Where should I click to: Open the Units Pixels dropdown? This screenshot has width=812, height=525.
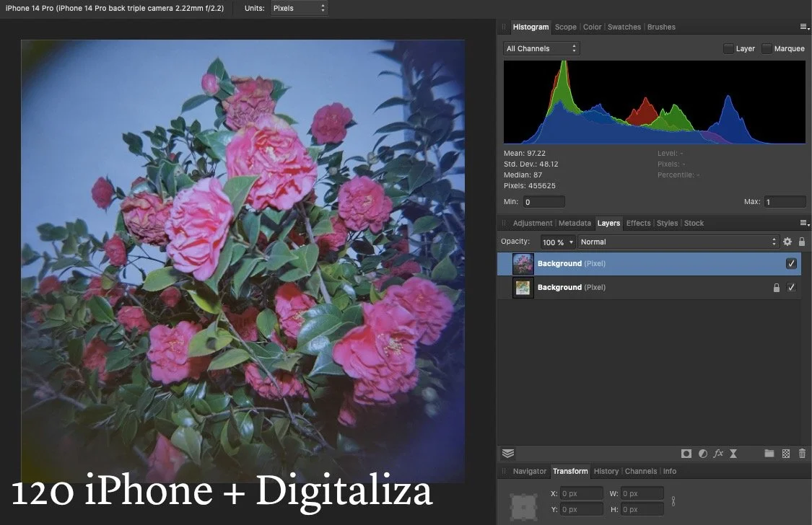[300, 8]
